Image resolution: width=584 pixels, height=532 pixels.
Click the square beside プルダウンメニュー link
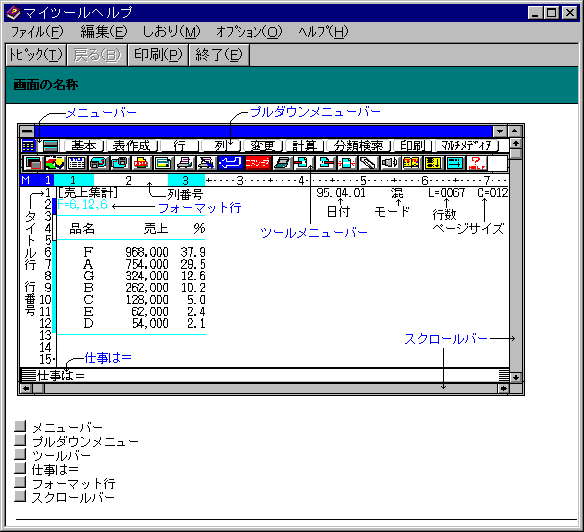point(20,440)
